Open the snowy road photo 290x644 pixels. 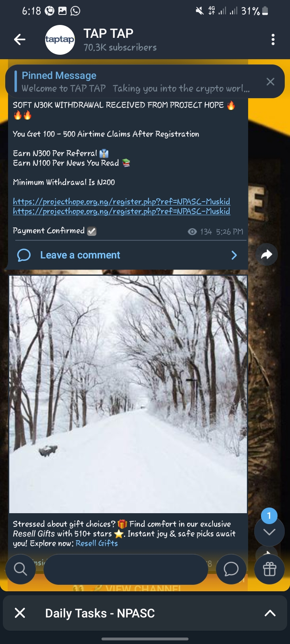coord(128,394)
